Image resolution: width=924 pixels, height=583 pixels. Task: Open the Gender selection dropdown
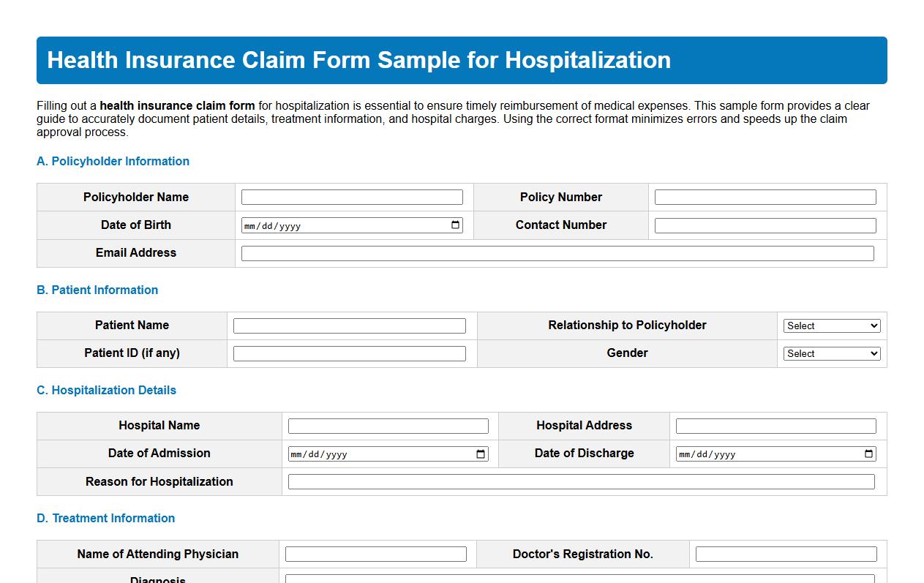coord(831,353)
